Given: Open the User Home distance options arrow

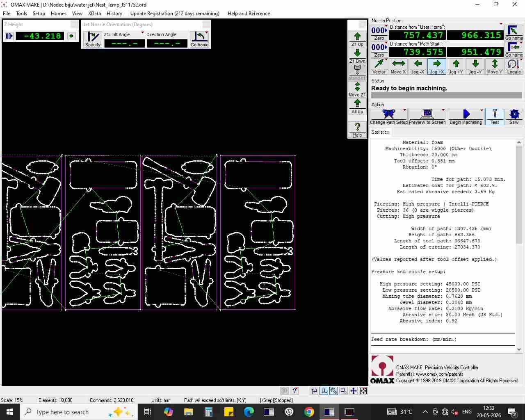Looking at the screenshot, I should 501,24.
